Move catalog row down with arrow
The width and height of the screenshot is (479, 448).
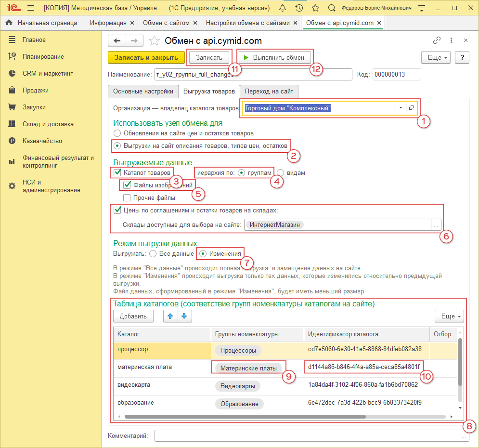pyautogui.click(x=185, y=316)
